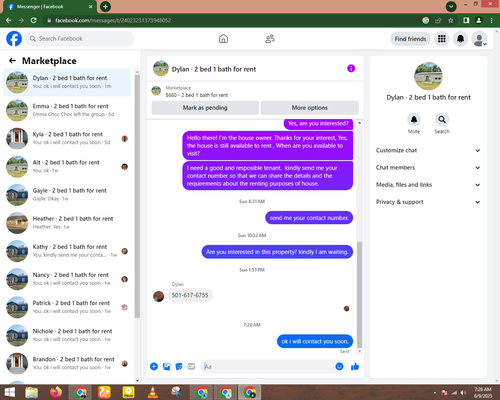Image resolution: width=500 pixels, height=400 pixels.
Task: Open the emoji picker in message box
Action: pyautogui.click(x=339, y=367)
